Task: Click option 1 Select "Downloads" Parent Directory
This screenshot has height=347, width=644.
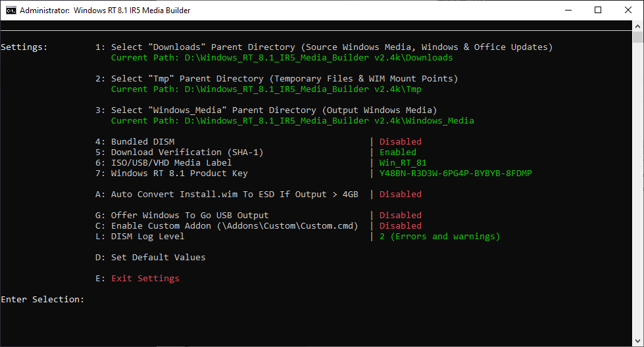Action: (324, 47)
